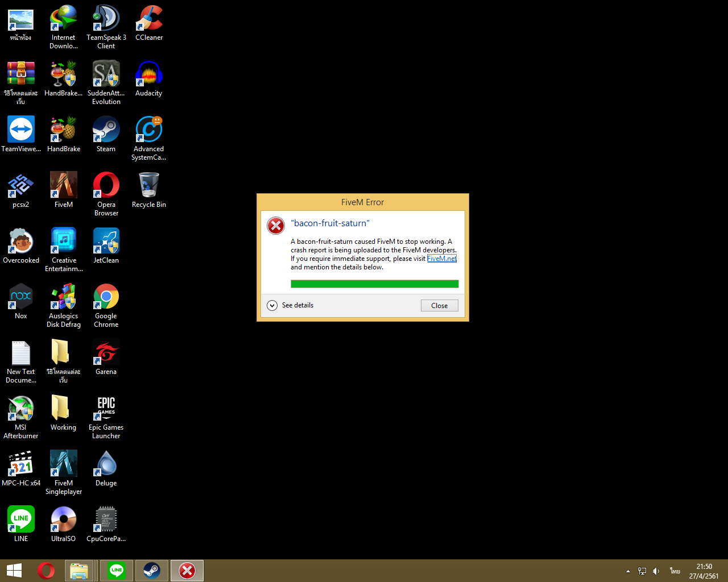Select the Internet Download Manager desktop icon
Screen dimensions: 728x582
pyautogui.click(x=64, y=27)
